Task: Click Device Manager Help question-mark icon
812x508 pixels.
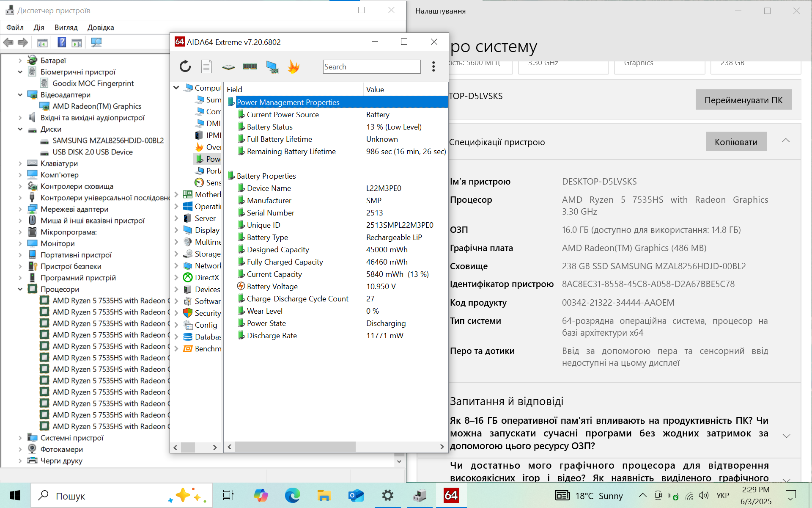Action: (x=62, y=42)
